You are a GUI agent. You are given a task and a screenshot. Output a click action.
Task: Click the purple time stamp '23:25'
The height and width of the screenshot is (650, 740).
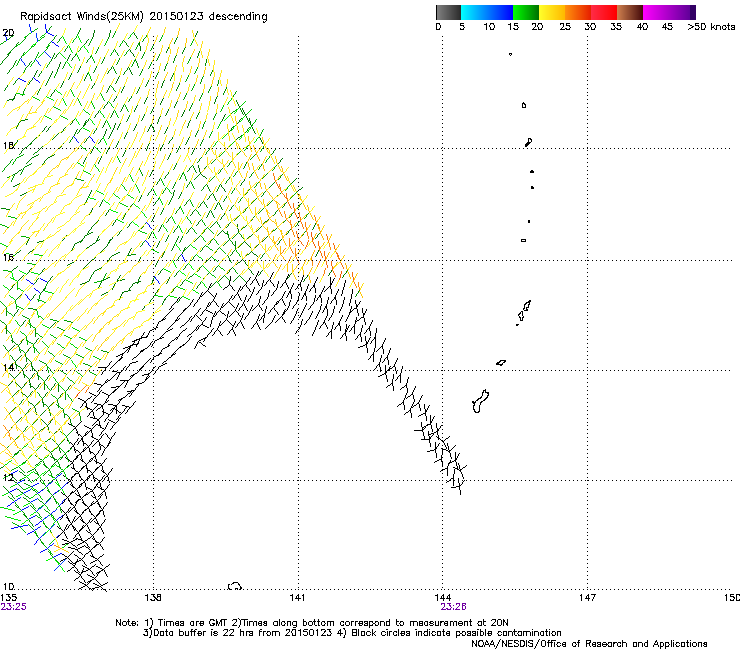click(x=14, y=607)
